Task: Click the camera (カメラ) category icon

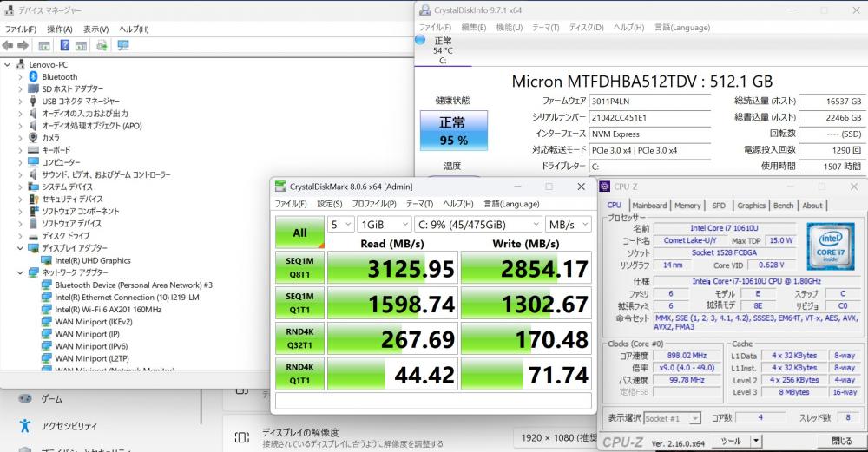Action: pos(33,138)
